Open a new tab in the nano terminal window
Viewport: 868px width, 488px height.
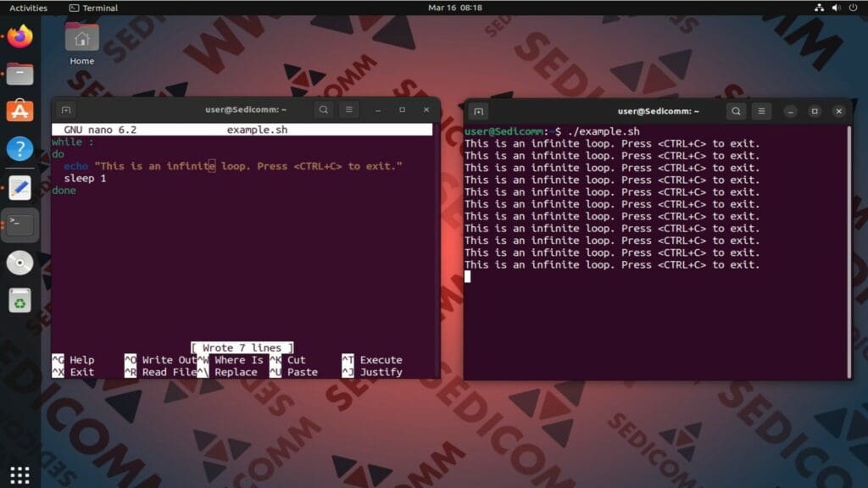pyautogui.click(x=66, y=109)
